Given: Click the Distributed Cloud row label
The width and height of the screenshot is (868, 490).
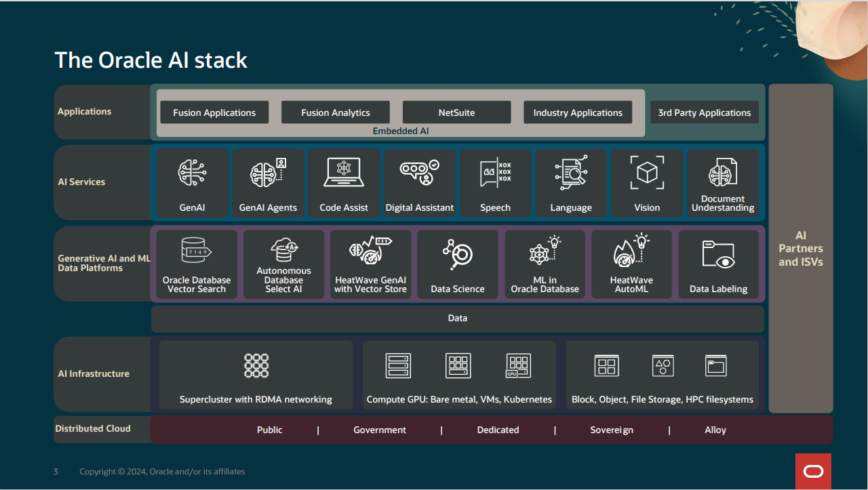Looking at the screenshot, I should point(93,428).
